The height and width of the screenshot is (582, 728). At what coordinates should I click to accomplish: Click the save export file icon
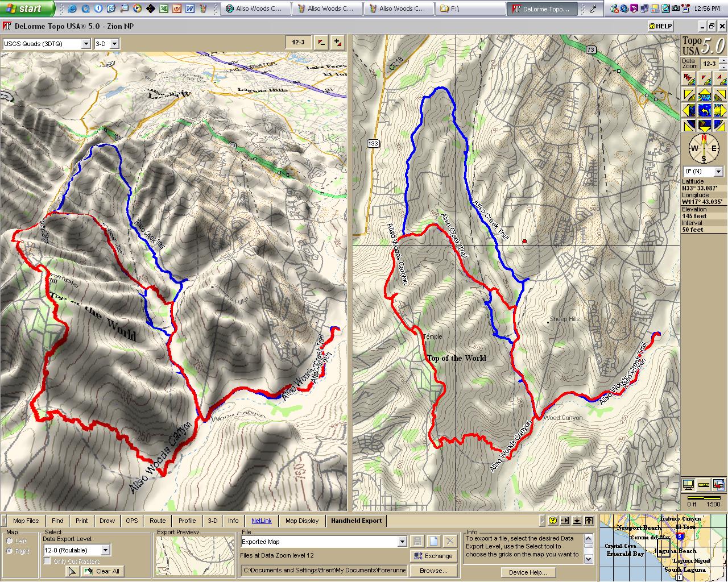[417, 542]
